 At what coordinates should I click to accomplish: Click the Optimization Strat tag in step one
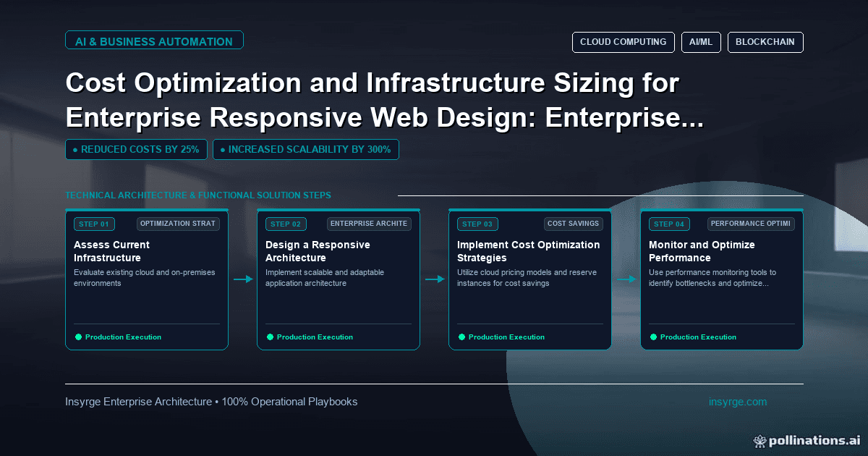[x=178, y=224]
